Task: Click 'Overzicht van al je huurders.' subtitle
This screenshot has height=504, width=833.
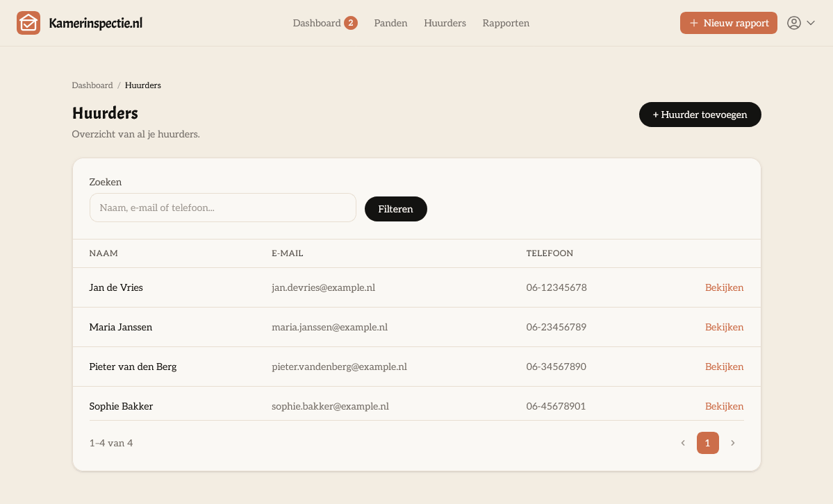Action: pos(136,135)
